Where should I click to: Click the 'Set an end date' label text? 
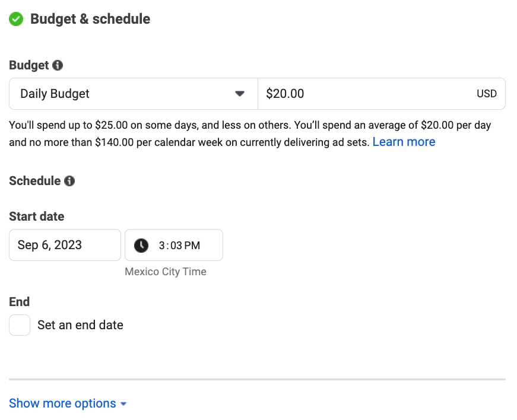point(80,325)
